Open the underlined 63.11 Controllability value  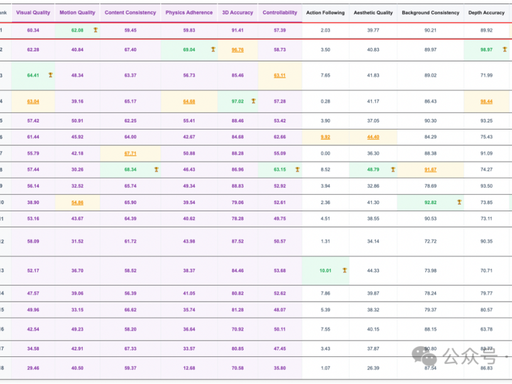click(x=280, y=75)
